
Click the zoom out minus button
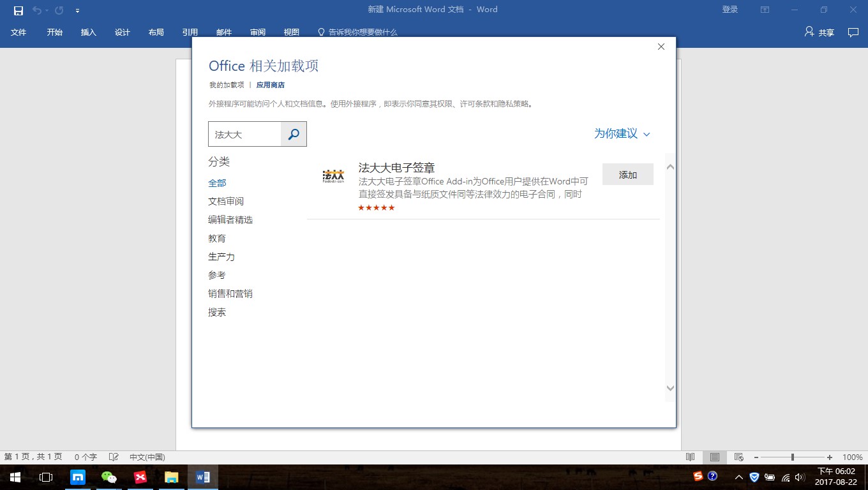(756, 457)
